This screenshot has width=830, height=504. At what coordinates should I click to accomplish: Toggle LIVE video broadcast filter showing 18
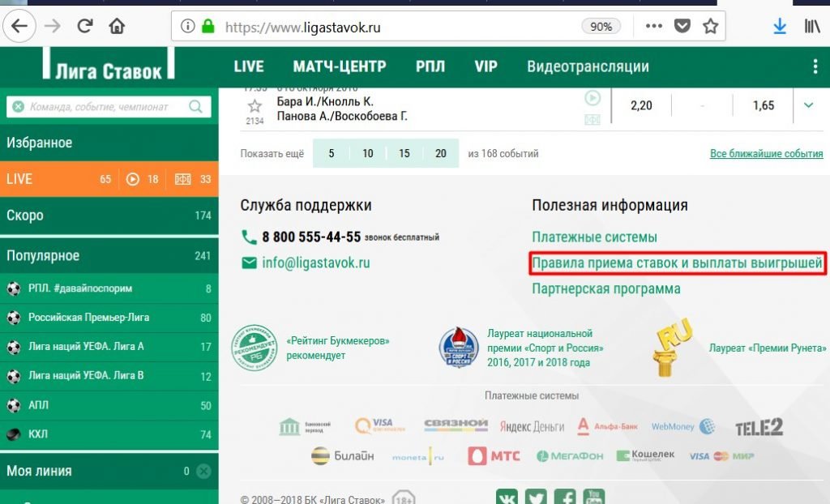[142, 179]
